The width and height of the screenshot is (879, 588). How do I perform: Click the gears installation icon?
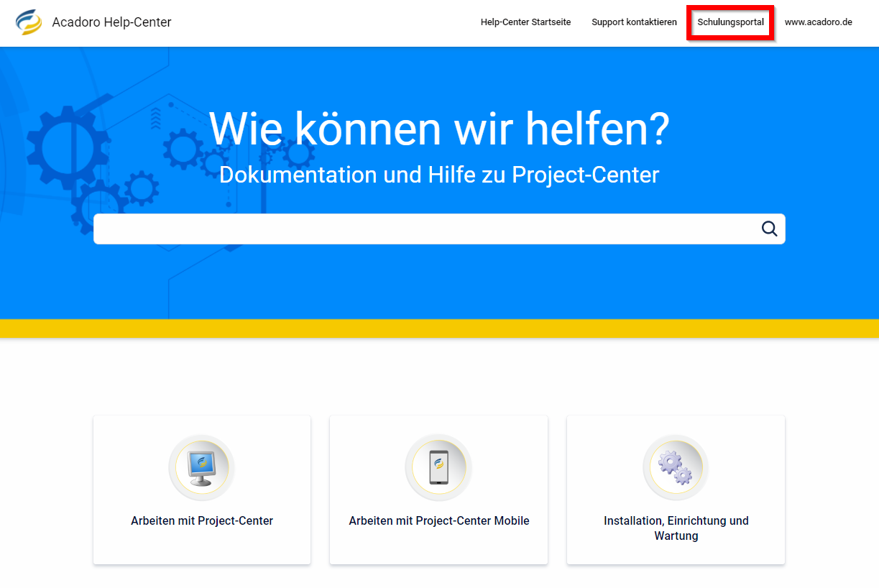point(676,467)
